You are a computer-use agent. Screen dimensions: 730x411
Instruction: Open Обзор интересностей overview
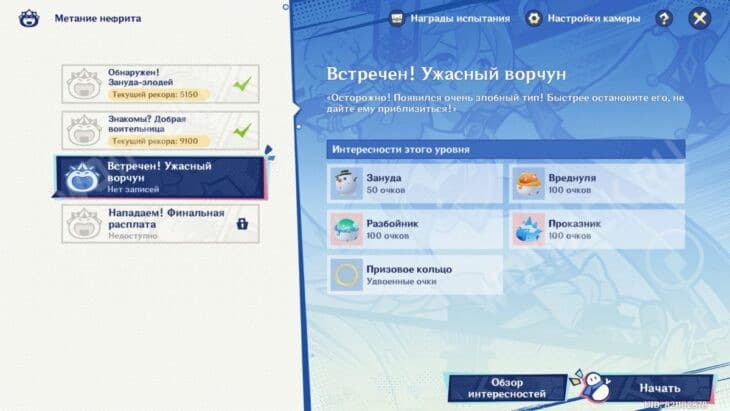click(507, 389)
